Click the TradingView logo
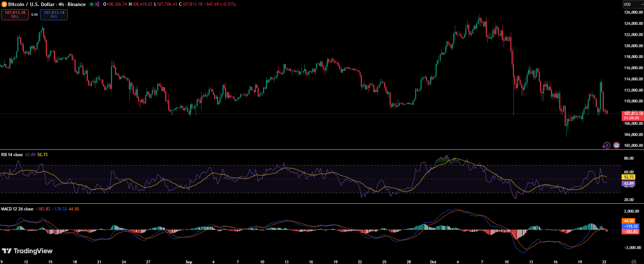This screenshot has width=644, height=264. tap(27, 251)
